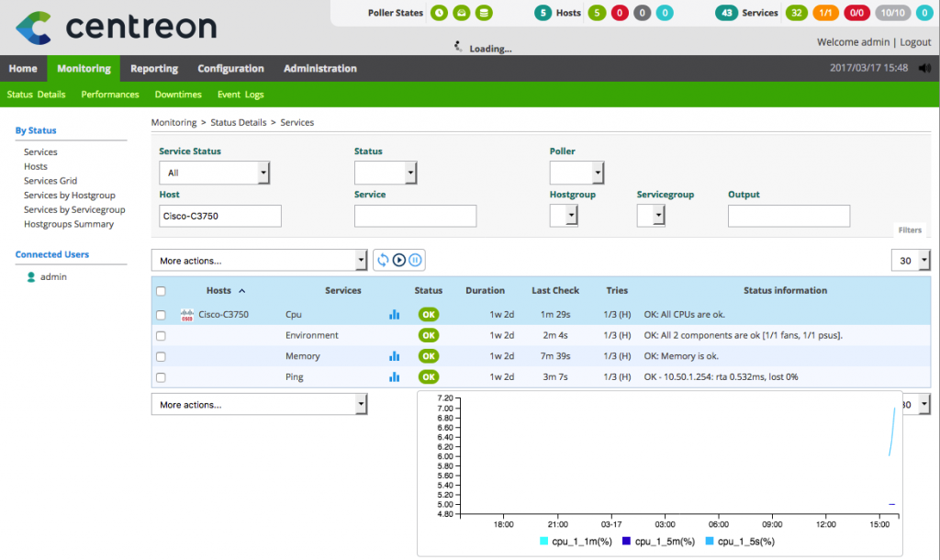
Task: Click the admin user icon
Action: (x=31, y=277)
